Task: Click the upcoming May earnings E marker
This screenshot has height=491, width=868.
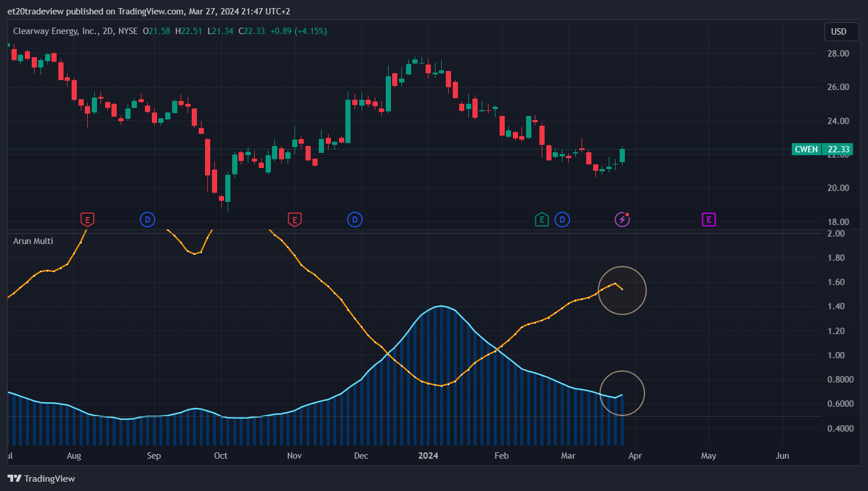Action: tap(709, 220)
